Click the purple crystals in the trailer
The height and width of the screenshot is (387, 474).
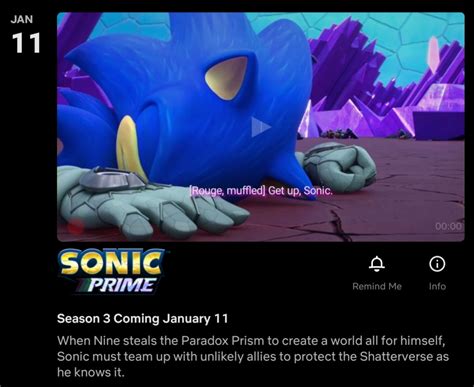(x=383, y=83)
